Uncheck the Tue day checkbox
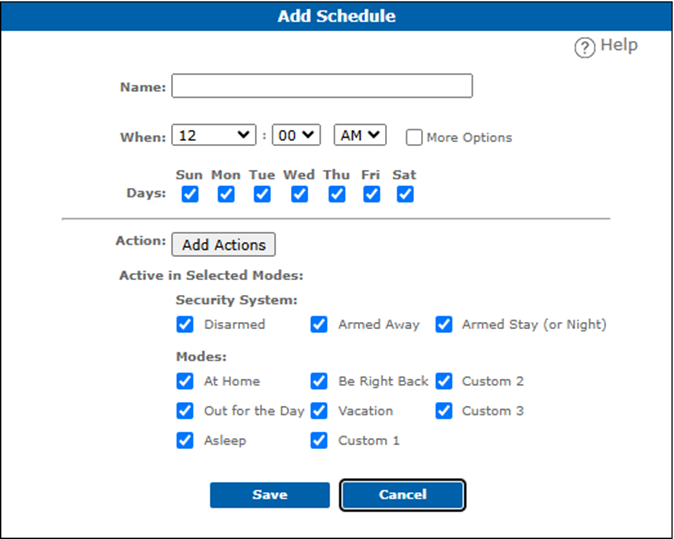Screen dimensions: 674x539 click(262, 194)
